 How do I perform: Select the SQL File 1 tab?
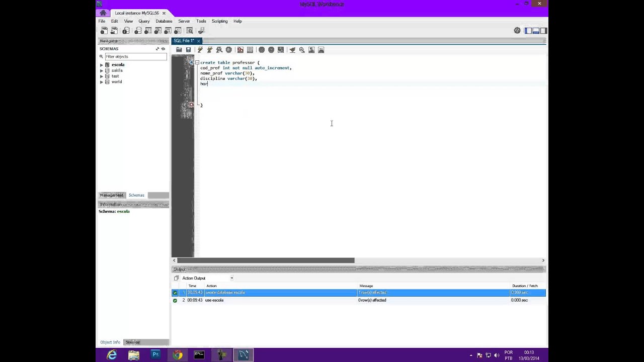(x=184, y=41)
